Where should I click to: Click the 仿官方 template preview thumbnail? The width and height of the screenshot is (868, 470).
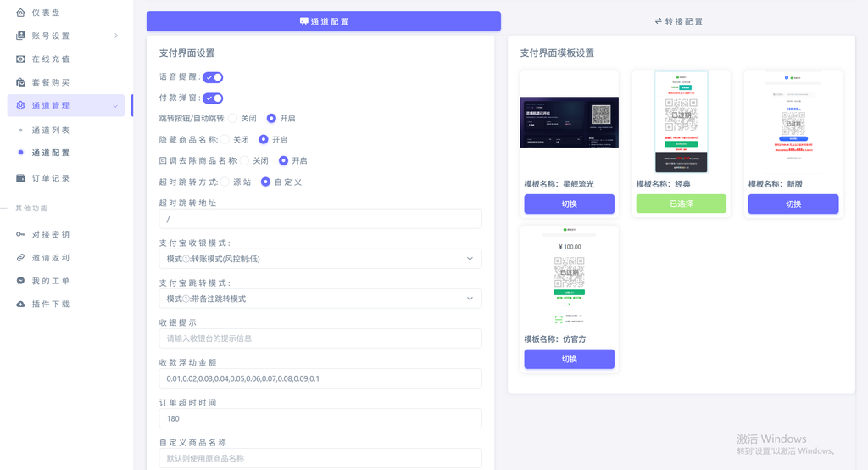(569, 276)
